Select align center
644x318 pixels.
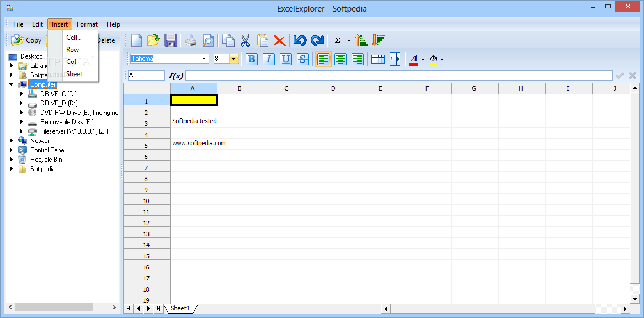coord(340,59)
